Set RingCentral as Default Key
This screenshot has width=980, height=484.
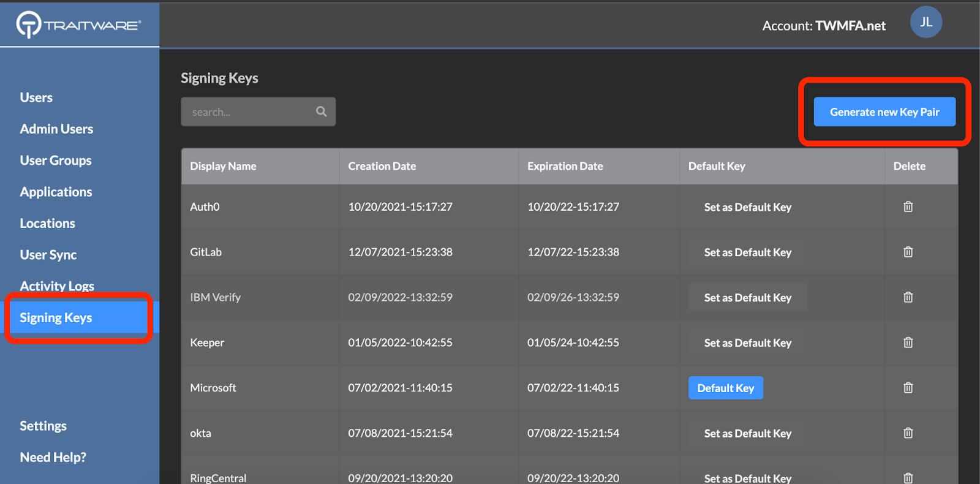(748, 478)
